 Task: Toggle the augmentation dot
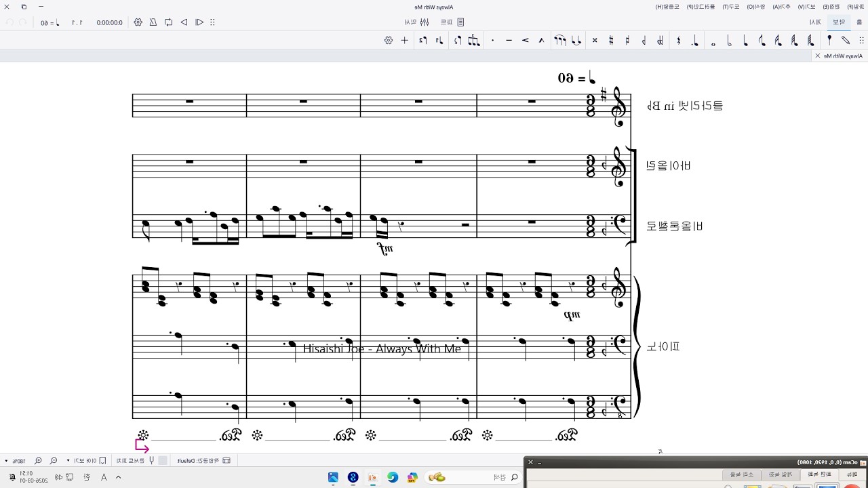(695, 40)
